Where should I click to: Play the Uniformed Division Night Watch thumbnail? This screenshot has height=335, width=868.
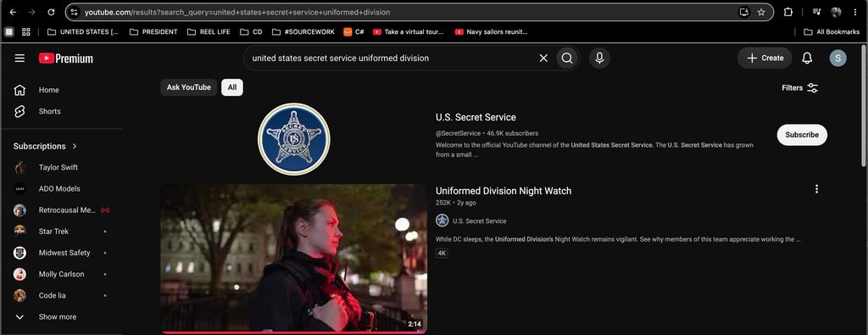pos(294,259)
